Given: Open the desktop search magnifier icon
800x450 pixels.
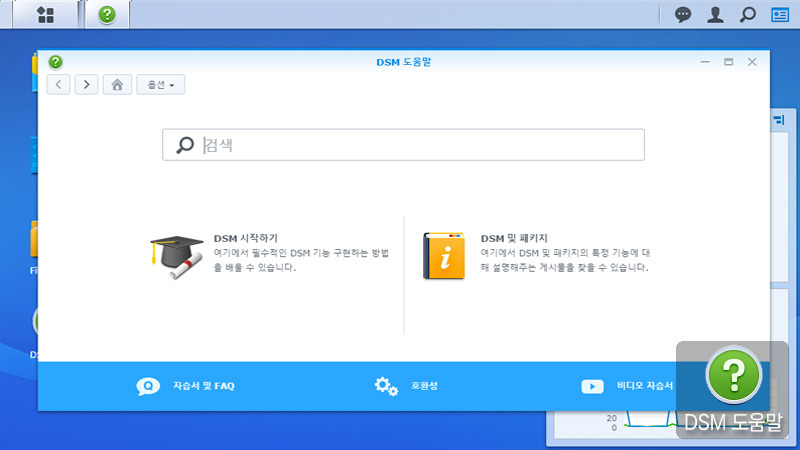Looking at the screenshot, I should click(x=747, y=15).
